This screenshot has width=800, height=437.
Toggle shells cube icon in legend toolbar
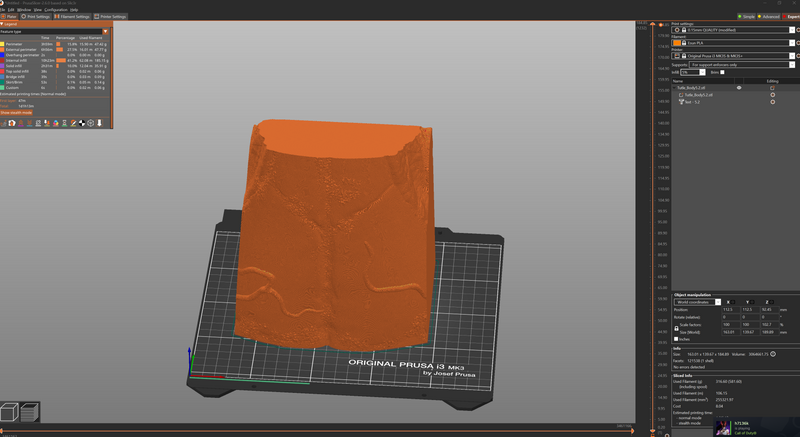(x=90, y=123)
